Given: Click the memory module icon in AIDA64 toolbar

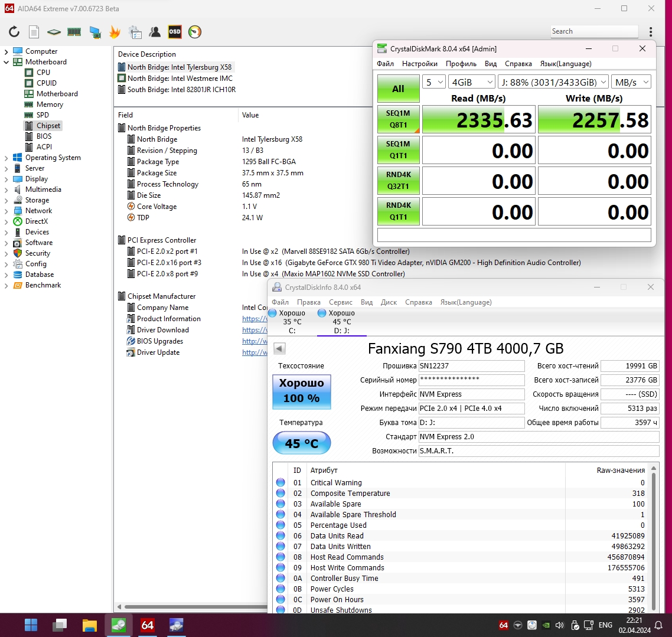Looking at the screenshot, I should click(74, 32).
